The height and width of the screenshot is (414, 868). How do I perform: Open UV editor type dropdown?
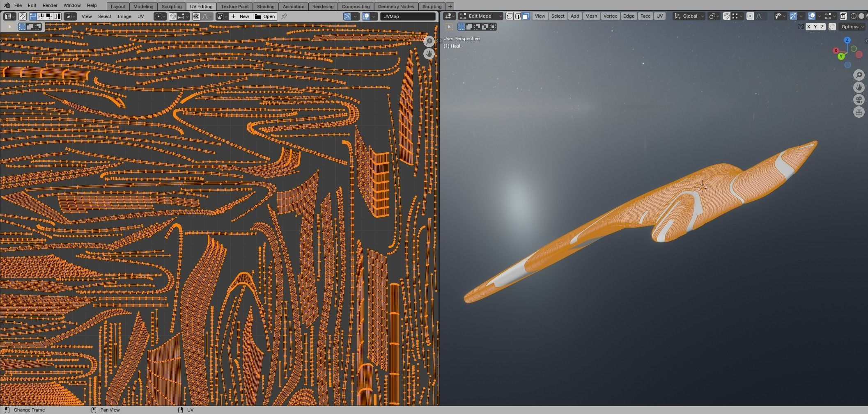click(9, 16)
